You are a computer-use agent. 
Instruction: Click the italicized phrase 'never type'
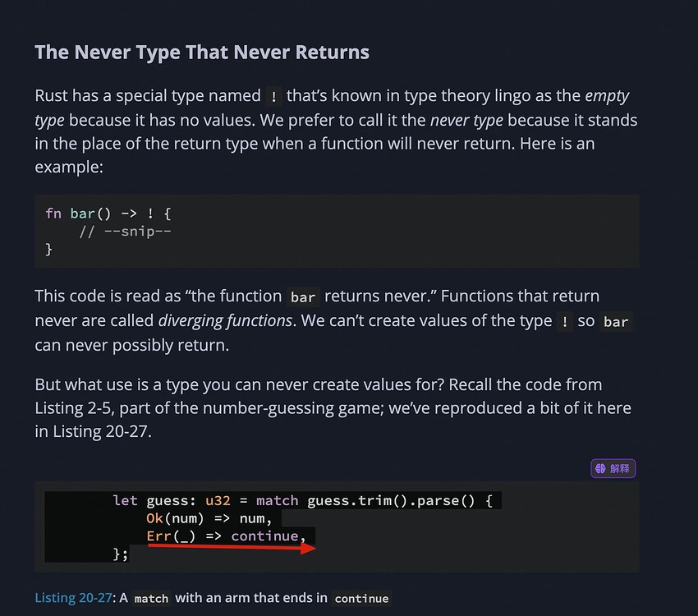[466, 120]
